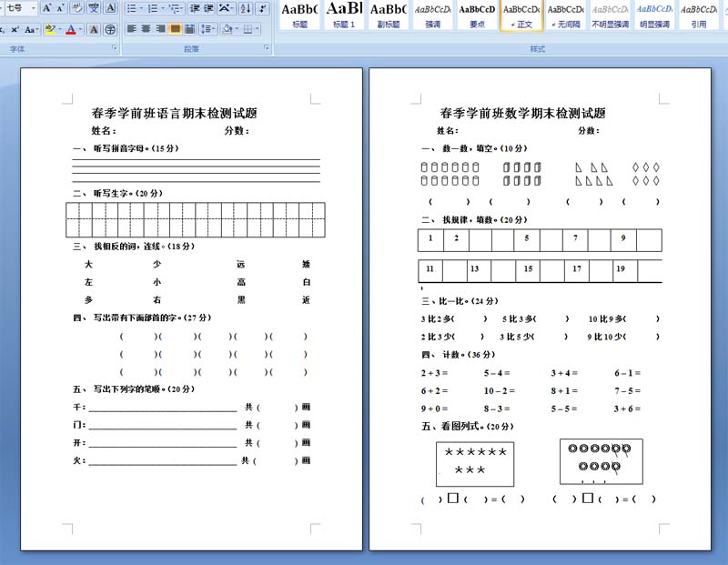Open the bullet list style dropdown
The height and width of the screenshot is (565, 728).
click(141, 8)
